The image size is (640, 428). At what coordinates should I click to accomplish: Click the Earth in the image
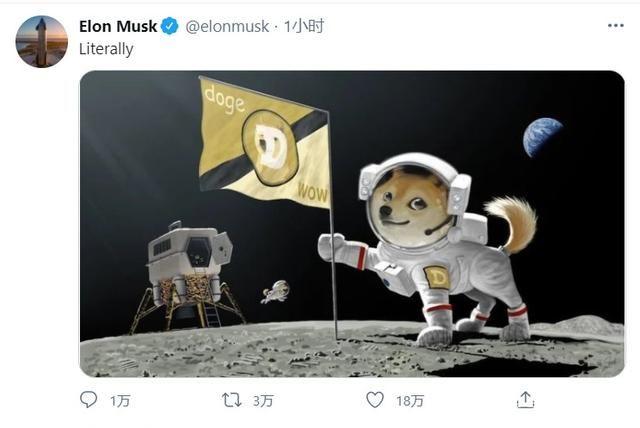(543, 137)
